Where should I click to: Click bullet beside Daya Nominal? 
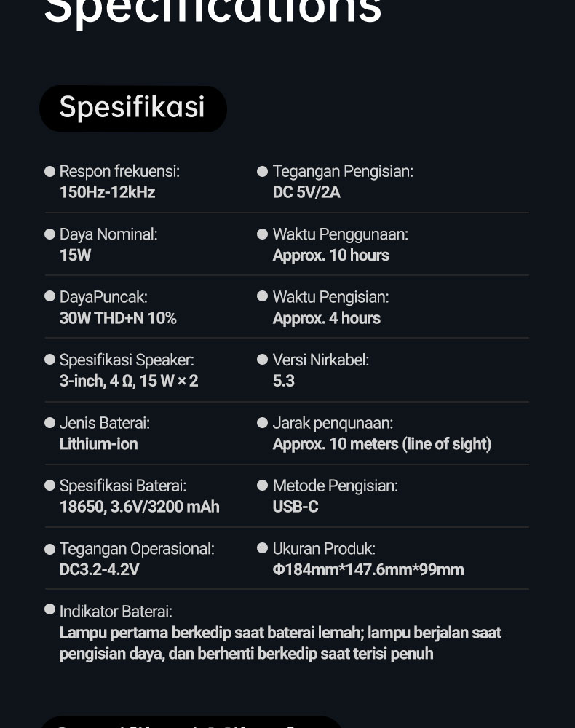click(49, 234)
